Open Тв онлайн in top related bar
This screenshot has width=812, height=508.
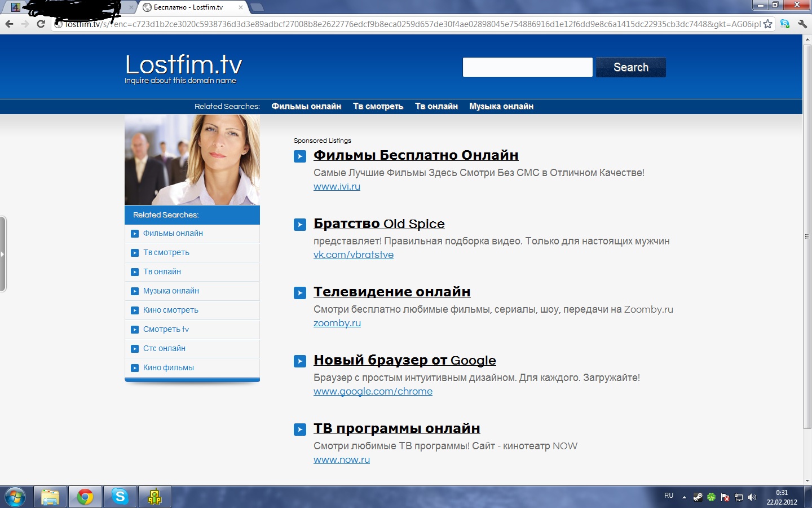click(x=436, y=106)
